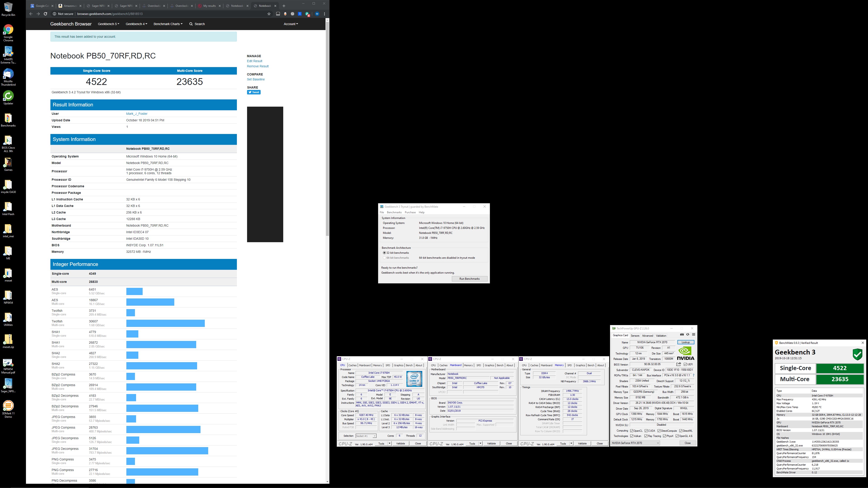
Task: Click the Remove Result link
Action: [x=258, y=66]
